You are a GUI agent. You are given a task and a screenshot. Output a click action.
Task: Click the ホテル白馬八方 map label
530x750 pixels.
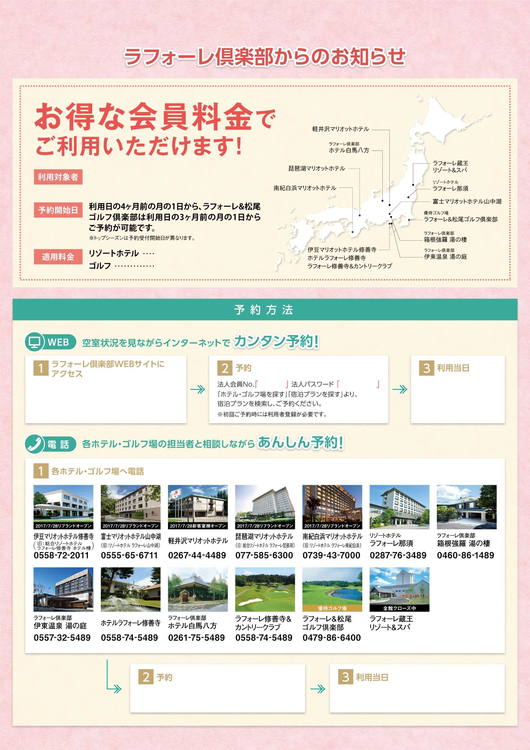[x=349, y=150]
